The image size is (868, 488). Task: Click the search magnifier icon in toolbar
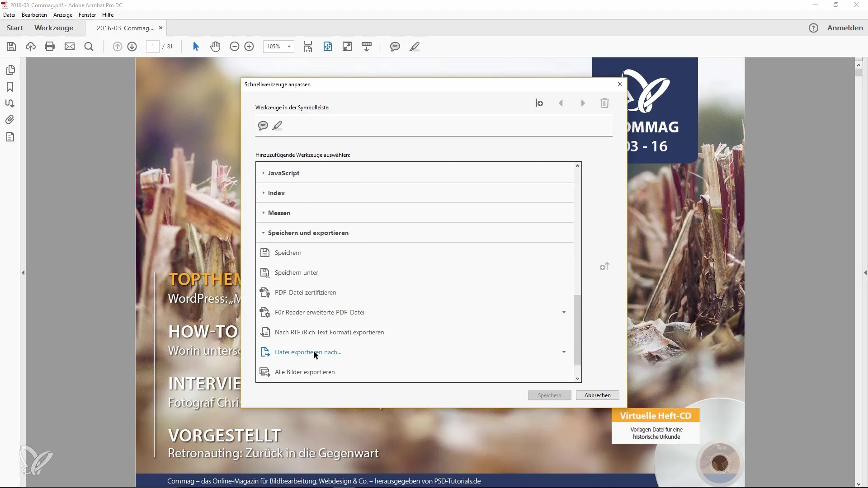click(x=89, y=47)
